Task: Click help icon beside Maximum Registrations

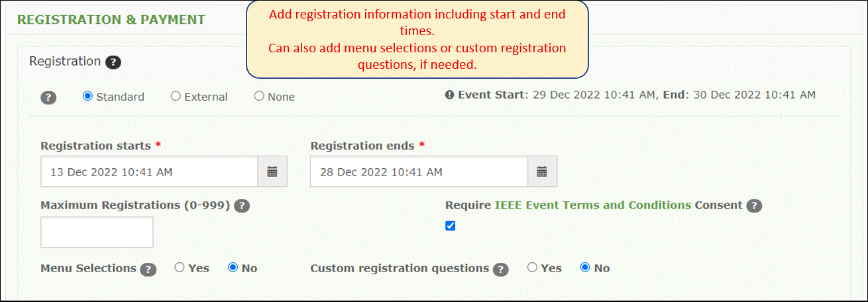Action: tap(242, 205)
